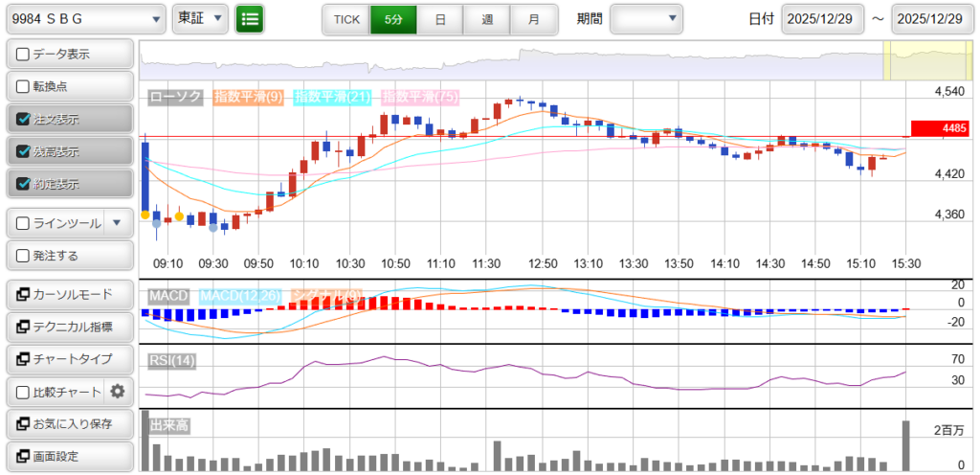Expand the 期間 period dropdown
The width and height of the screenshot is (980, 475).
[x=647, y=18]
